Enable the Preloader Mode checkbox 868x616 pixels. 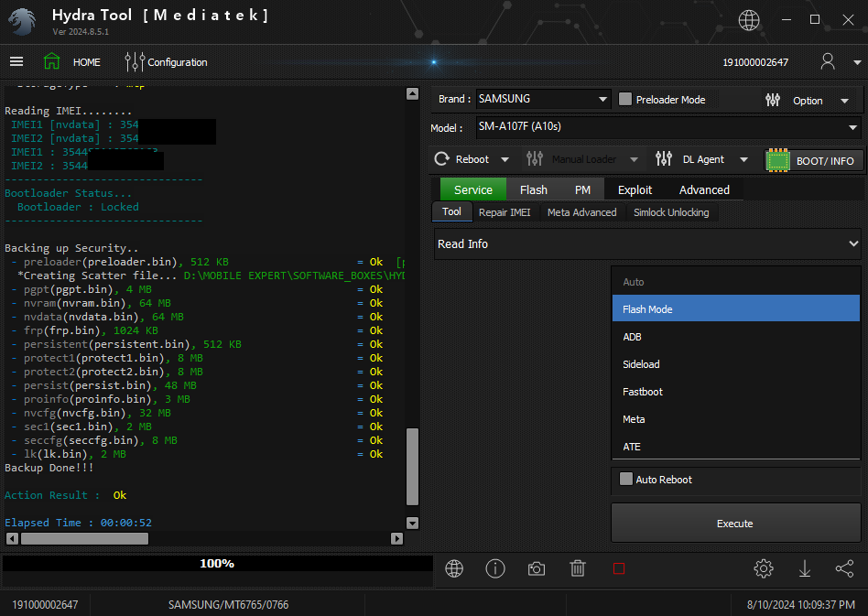coord(625,99)
